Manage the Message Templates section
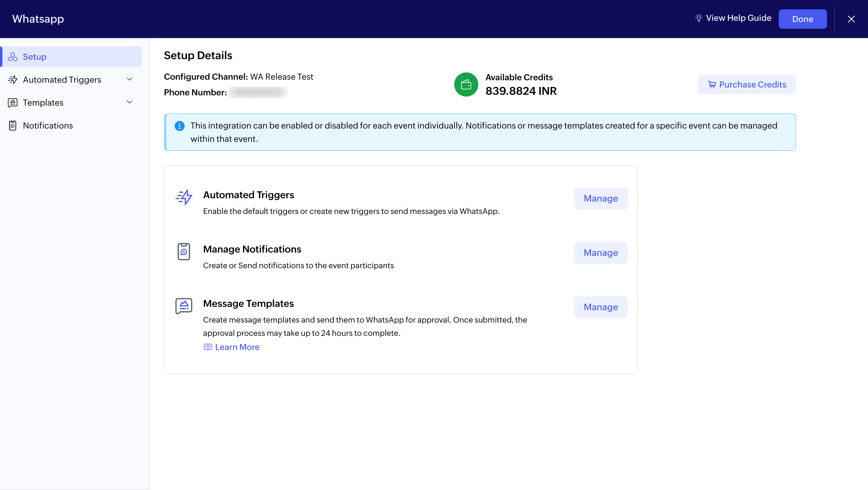868x490 pixels. coord(600,307)
